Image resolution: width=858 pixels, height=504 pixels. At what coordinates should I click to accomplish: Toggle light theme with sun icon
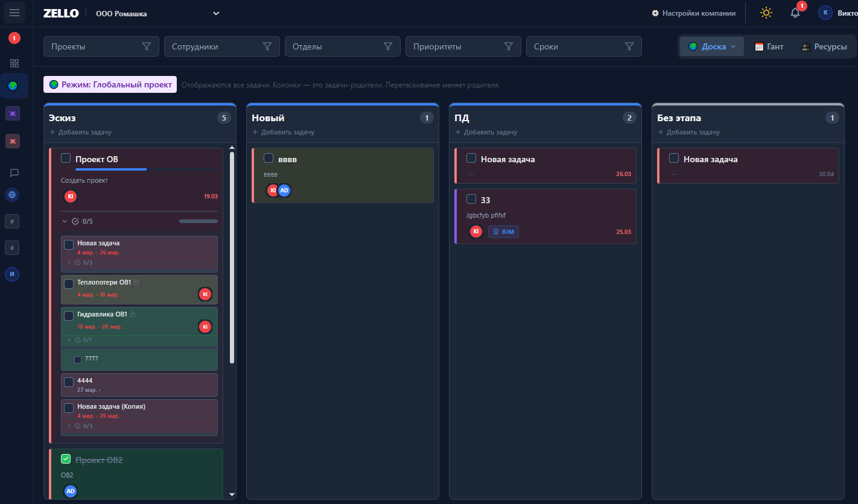[x=766, y=13]
